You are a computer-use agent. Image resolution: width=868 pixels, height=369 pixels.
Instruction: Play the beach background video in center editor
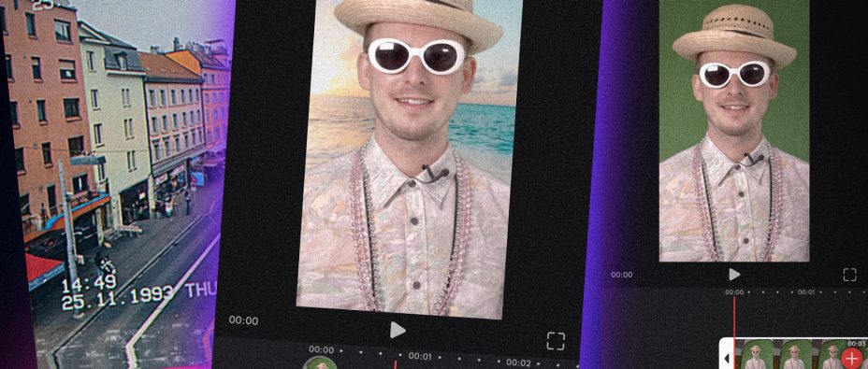pos(397,331)
